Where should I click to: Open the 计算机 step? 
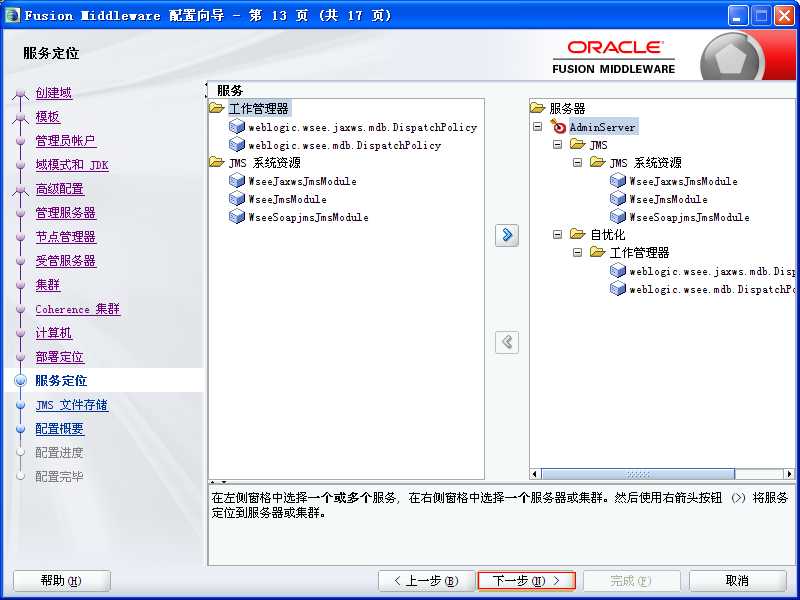pos(54,333)
